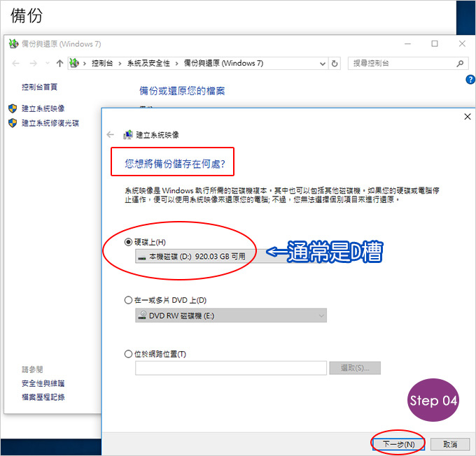
Task: Click the Backup and Restore window title icon
Action: [x=13, y=43]
